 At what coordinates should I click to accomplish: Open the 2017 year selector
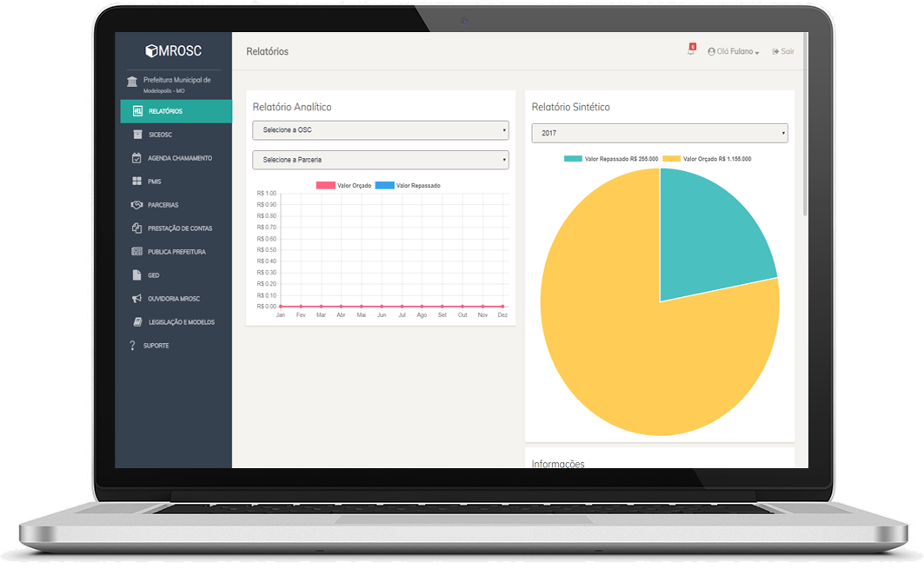tap(659, 133)
